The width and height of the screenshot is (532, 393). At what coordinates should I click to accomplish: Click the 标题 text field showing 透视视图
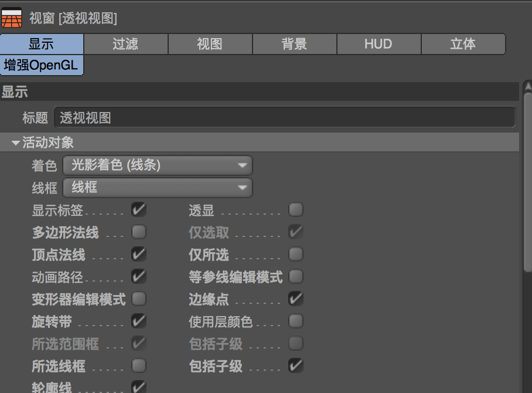[285, 117]
